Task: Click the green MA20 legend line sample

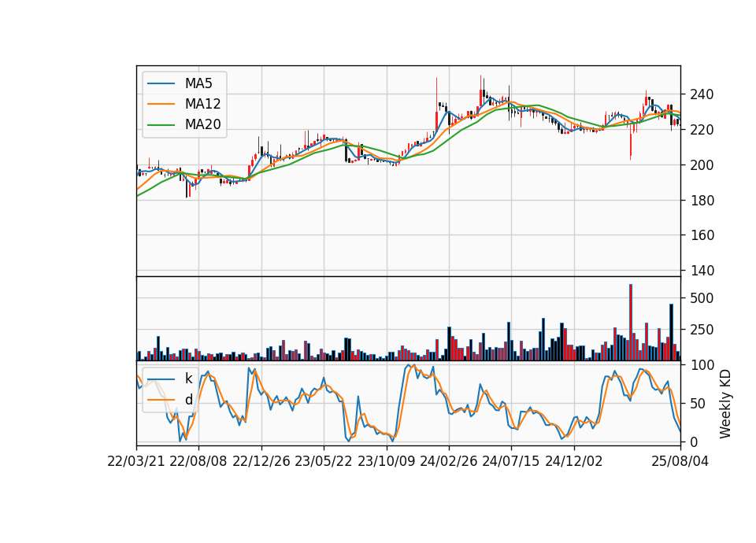Action: click(161, 125)
